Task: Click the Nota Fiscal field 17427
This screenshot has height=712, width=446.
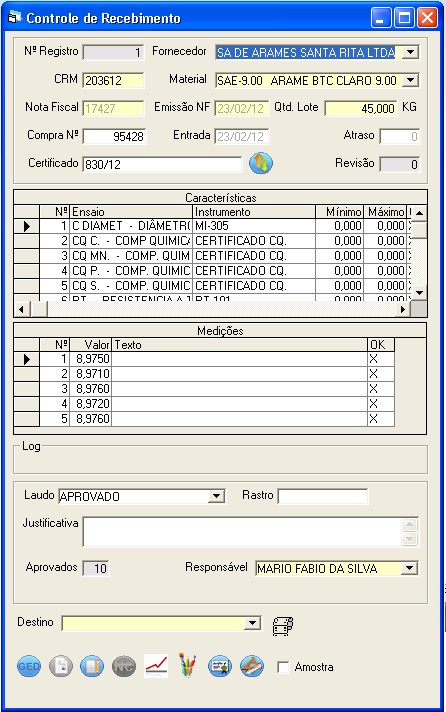Action: pyautogui.click(x=114, y=108)
